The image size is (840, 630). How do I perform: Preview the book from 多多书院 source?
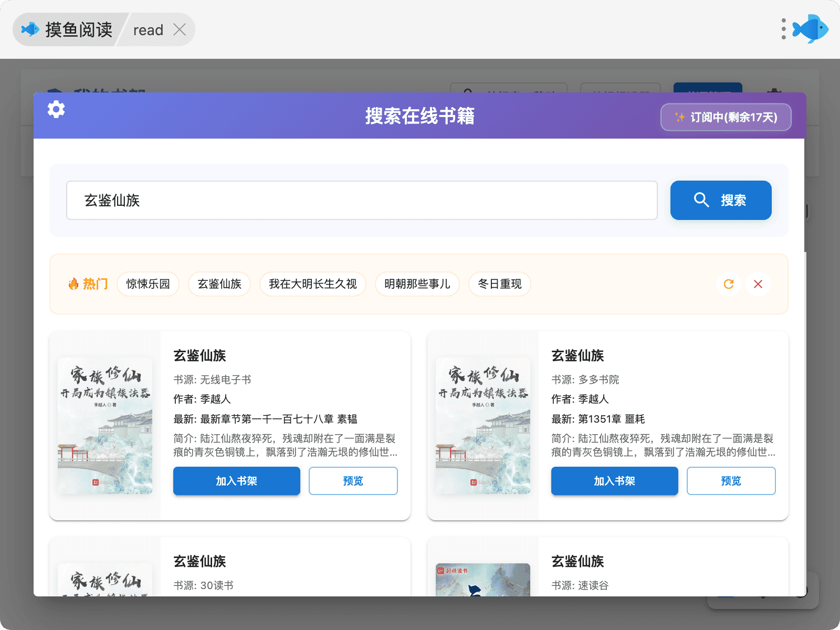(x=731, y=481)
